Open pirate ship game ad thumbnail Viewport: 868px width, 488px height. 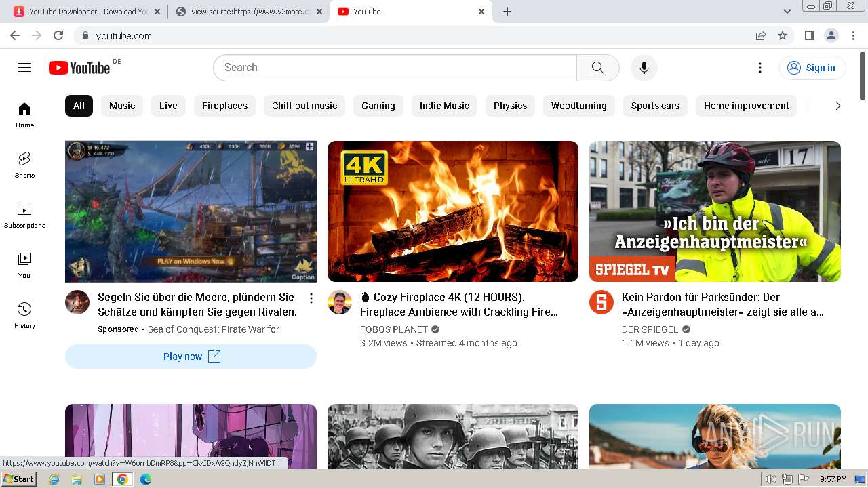coord(191,211)
